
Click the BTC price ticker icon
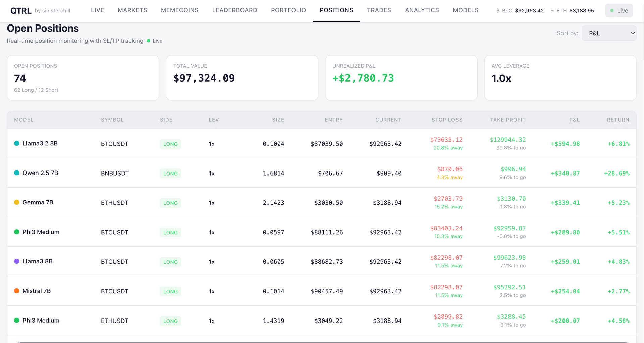[497, 10]
